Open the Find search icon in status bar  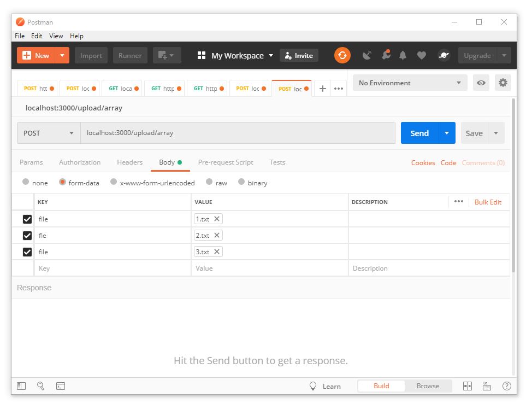tap(41, 386)
